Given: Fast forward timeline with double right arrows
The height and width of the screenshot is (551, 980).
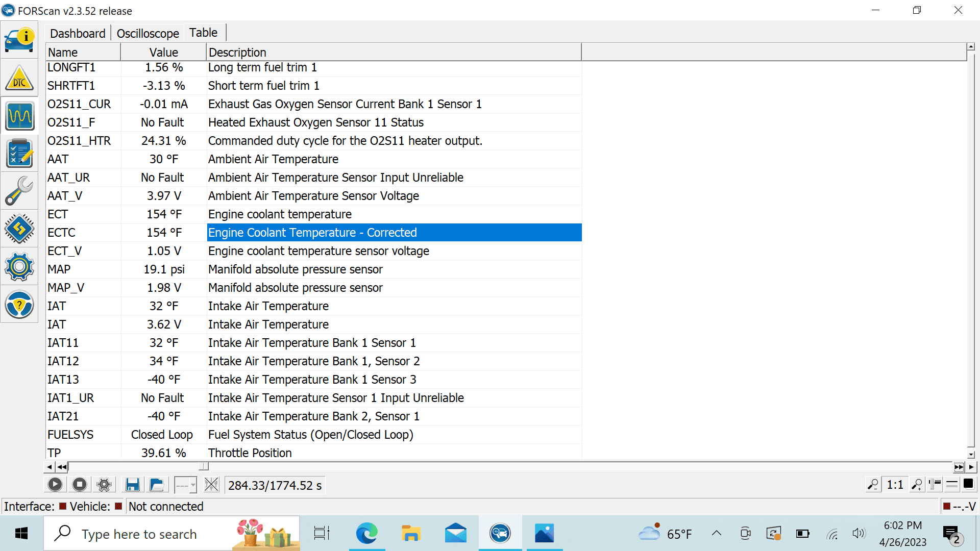Looking at the screenshot, I should coord(959,467).
